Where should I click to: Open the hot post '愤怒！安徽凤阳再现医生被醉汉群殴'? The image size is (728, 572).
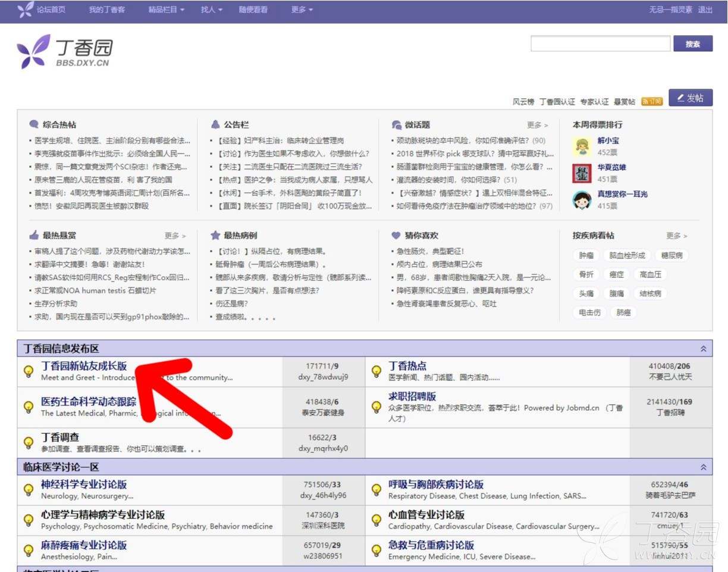click(x=92, y=206)
